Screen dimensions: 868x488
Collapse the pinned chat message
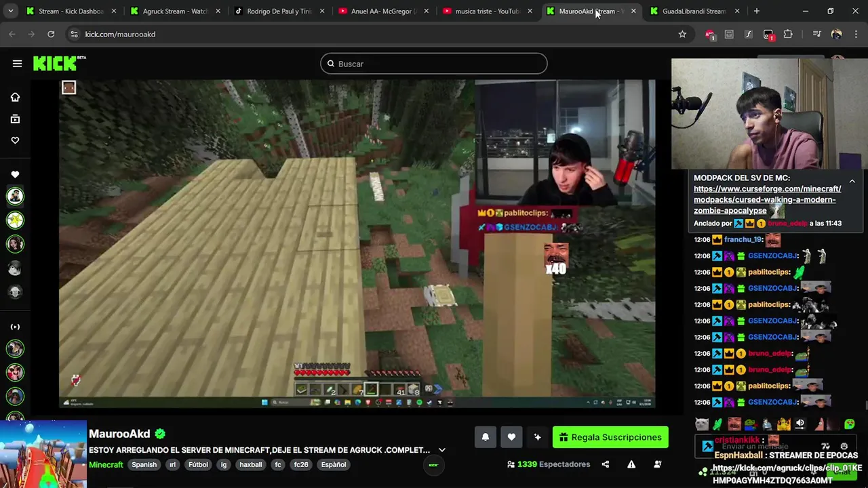pyautogui.click(x=852, y=181)
